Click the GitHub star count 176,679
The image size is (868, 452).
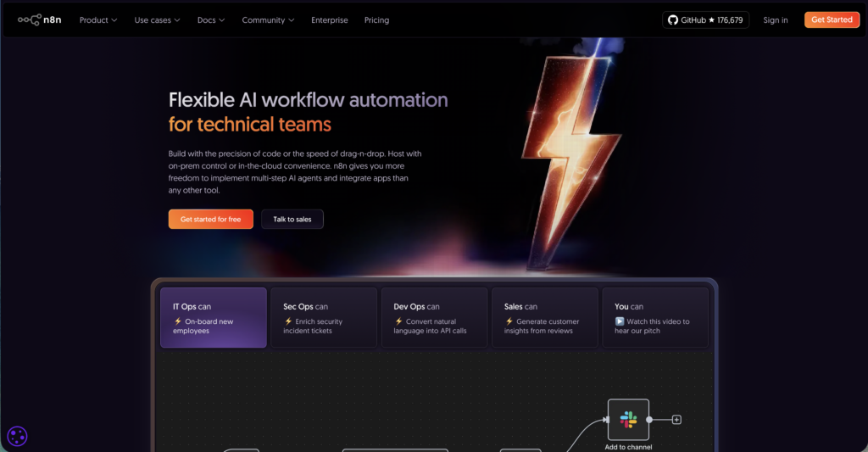pyautogui.click(x=730, y=20)
